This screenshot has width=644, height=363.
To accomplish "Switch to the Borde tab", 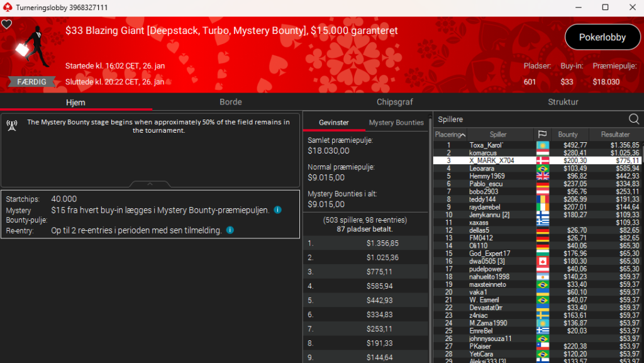I will point(230,102).
